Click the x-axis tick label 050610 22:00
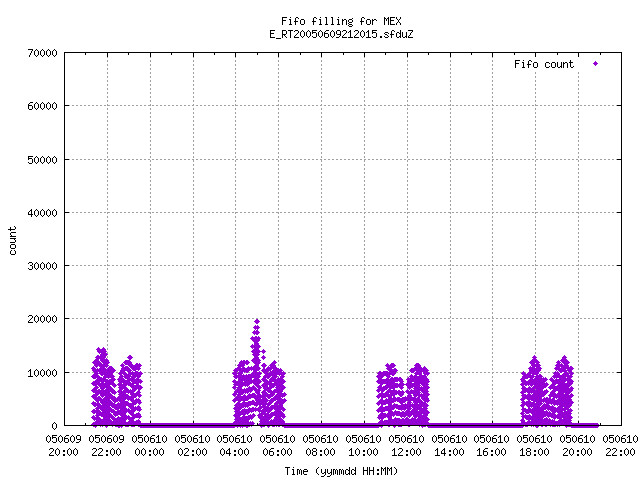Image resolution: width=640 pixels, height=480 pixels. [x=620, y=446]
